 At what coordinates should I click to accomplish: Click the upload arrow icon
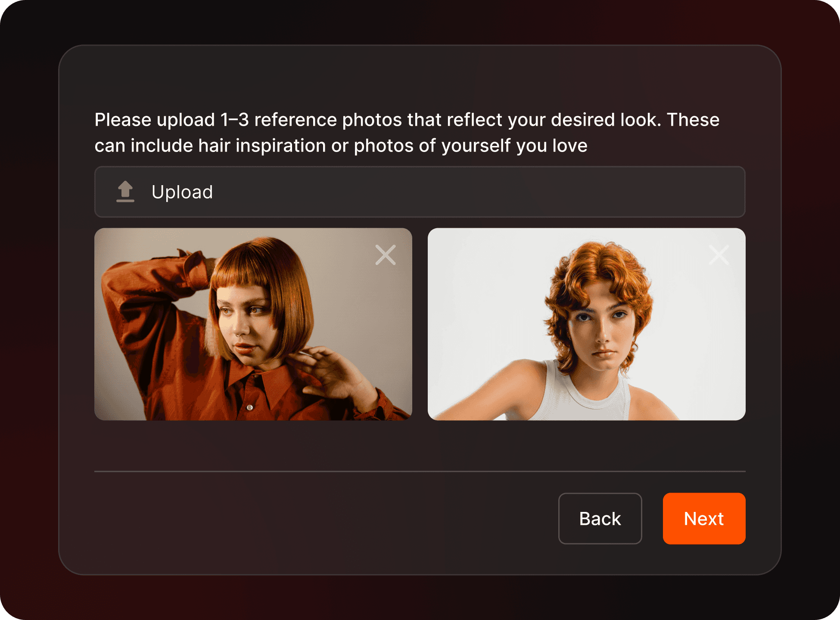[125, 192]
